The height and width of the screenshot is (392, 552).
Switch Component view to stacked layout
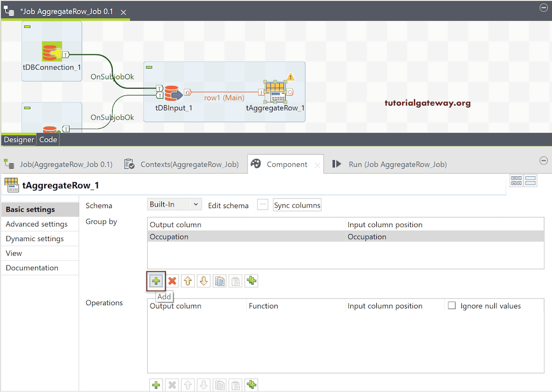530,181
